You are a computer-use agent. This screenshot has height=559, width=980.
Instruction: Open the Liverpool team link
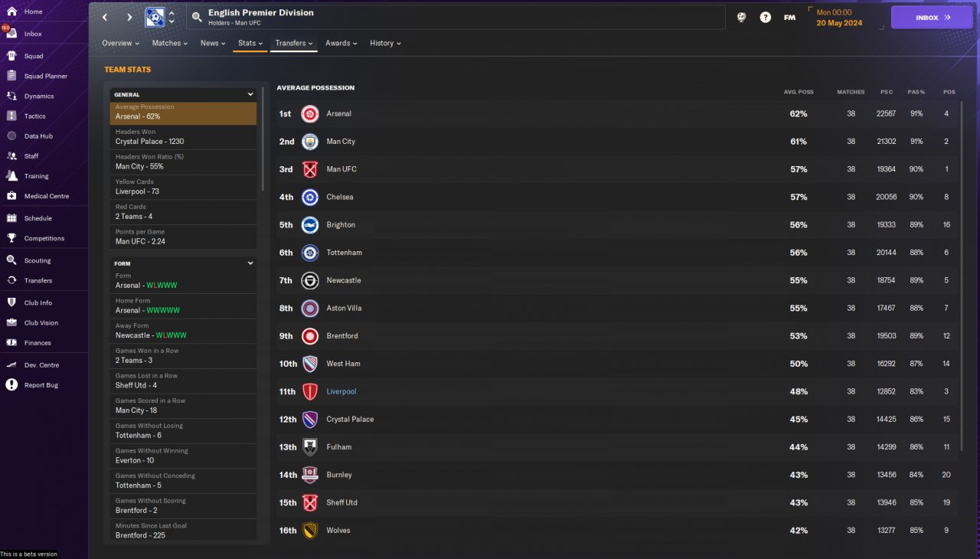click(x=341, y=391)
